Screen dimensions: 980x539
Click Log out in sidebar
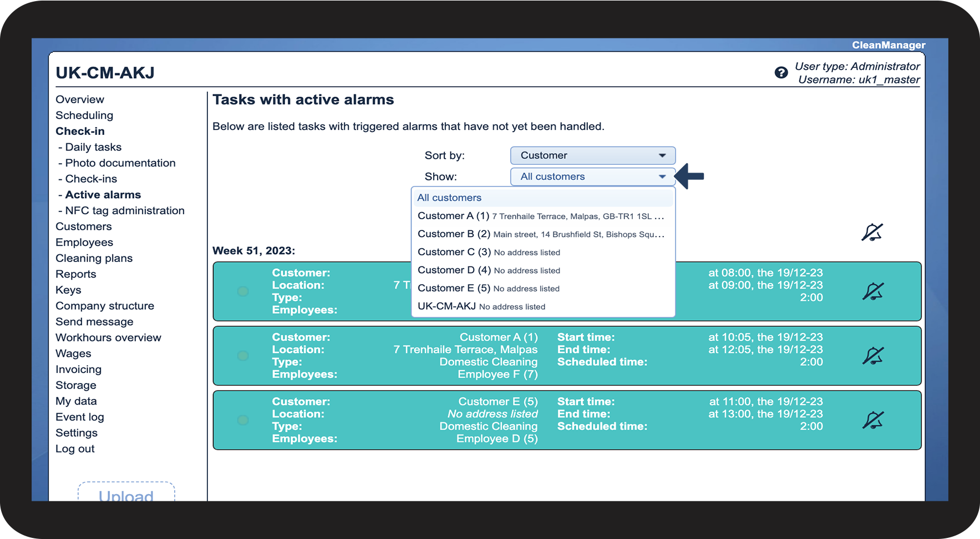click(75, 449)
